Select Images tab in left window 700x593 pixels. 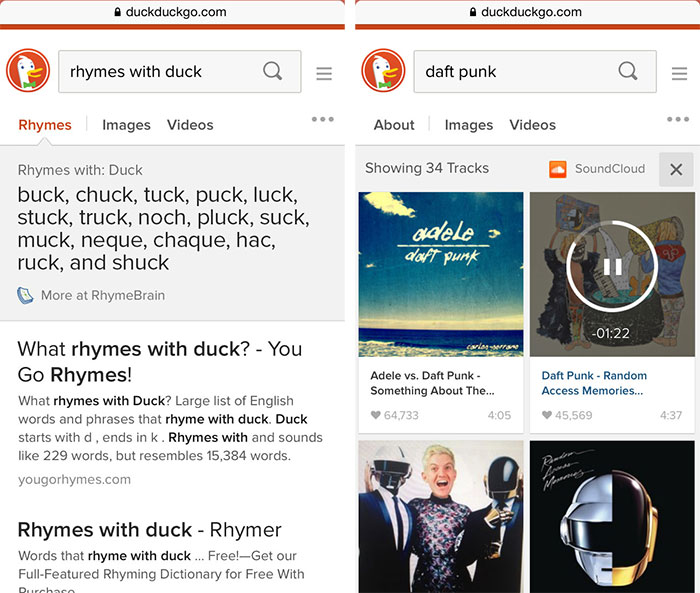coord(126,125)
